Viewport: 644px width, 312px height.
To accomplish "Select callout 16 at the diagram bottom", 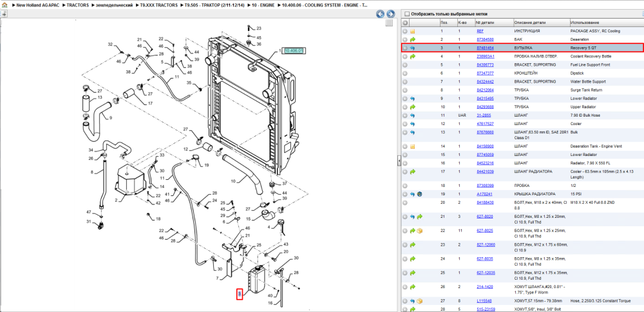I will pyautogui.click(x=270, y=303).
